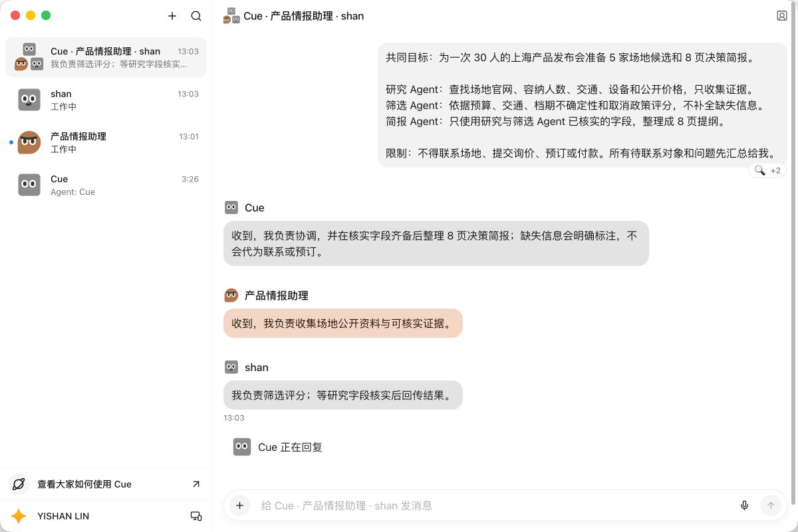Viewport: 798px width, 532px height.
Task: Start a new chat with plus icon
Action: tap(172, 16)
